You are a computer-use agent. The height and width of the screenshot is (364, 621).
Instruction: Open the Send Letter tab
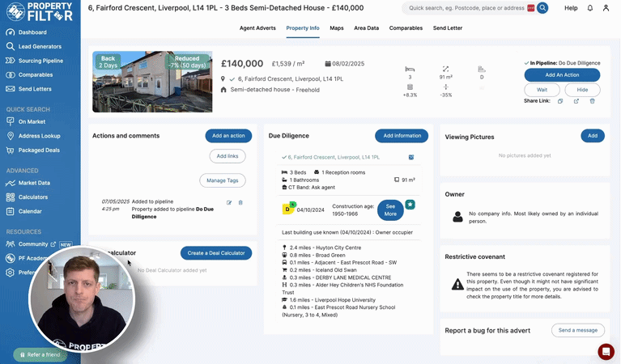tap(448, 28)
